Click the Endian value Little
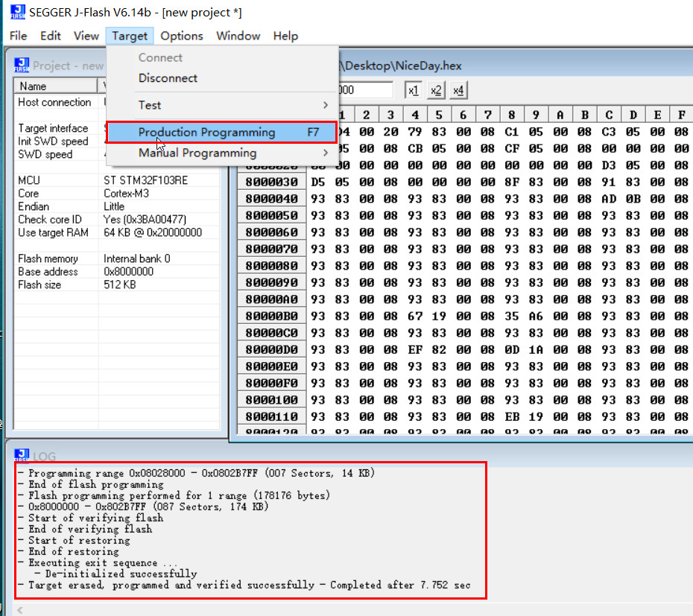This screenshot has width=693, height=616. (114, 206)
